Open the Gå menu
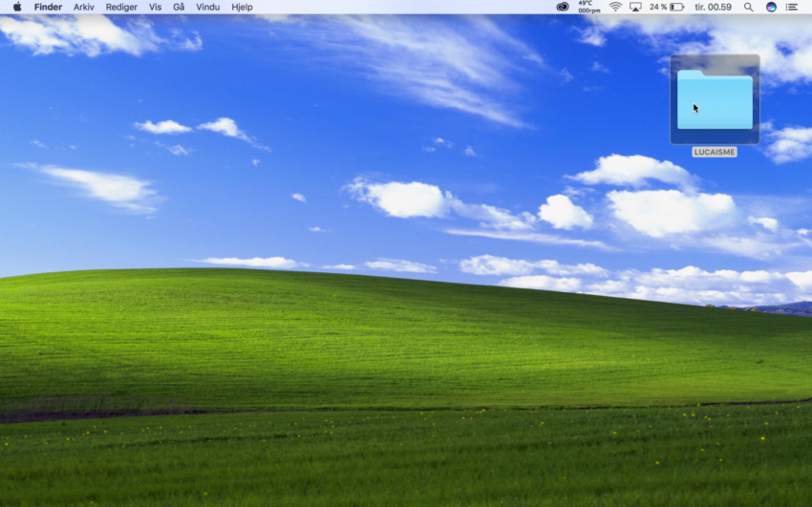 point(179,7)
